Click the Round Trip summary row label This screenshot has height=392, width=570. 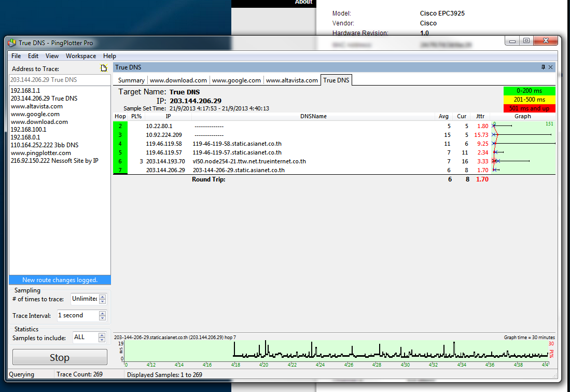pos(208,179)
